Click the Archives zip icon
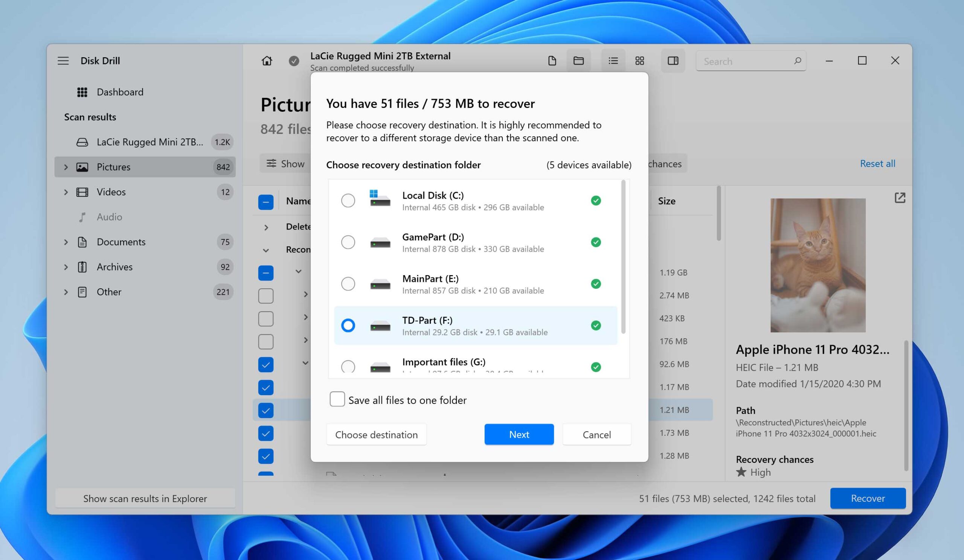This screenshot has height=560, width=964. coord(82,267)
